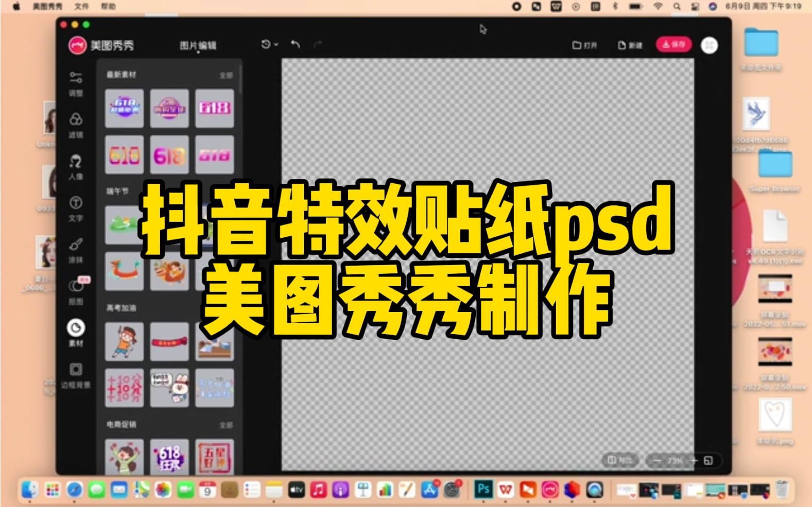Select first 618 sticker in 最新素材
The width and height of the screenshot is (812, 507).
point(124,108)
